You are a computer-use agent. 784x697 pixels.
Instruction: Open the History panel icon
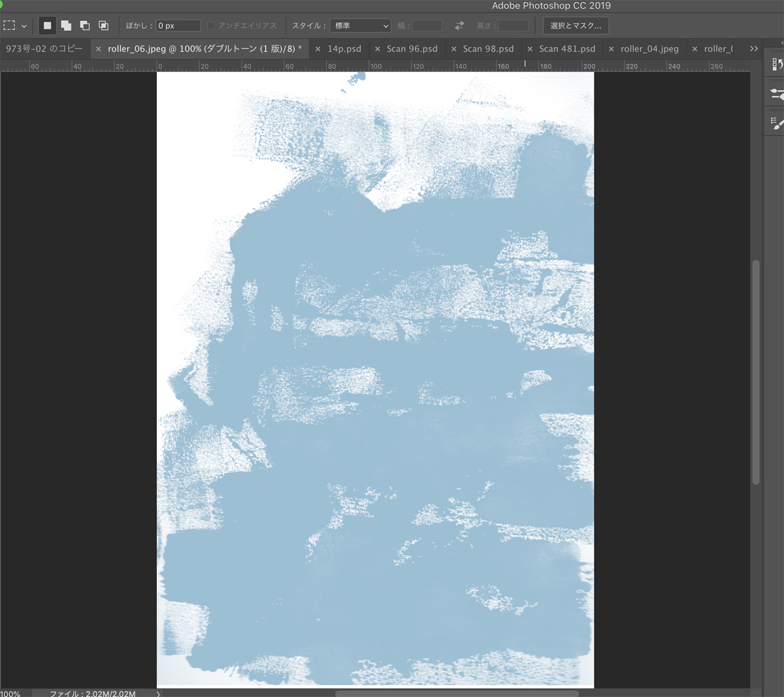[777, 64]
